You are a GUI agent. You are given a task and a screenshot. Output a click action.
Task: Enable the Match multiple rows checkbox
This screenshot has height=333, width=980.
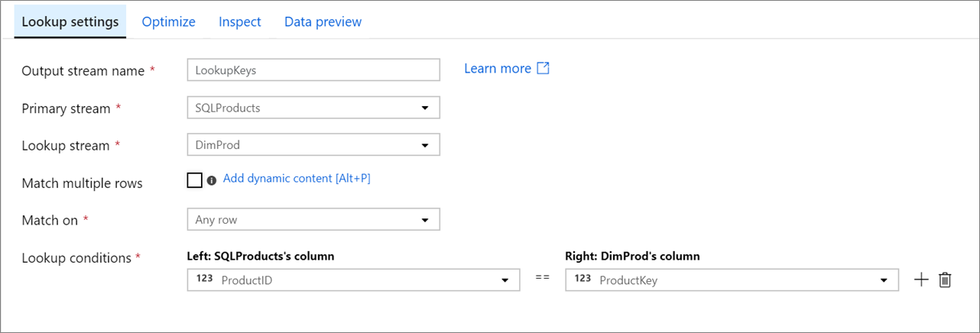(x=195, y=180)
